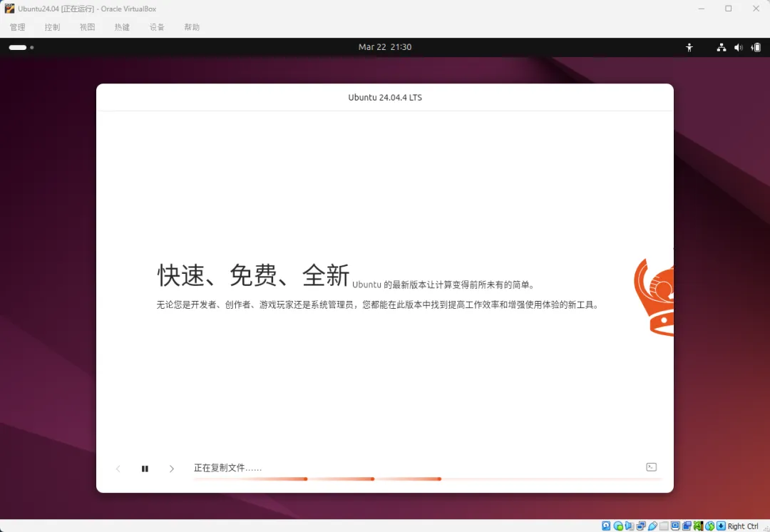Click the volume speaker icon in top bar
This screenshot has height=532, width=770.
[738, 47]
